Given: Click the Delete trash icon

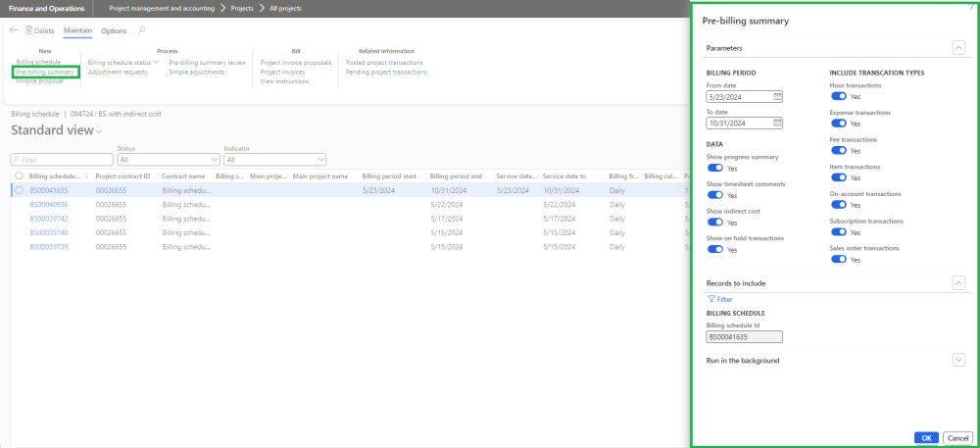Looking at the screenshot, I should tap(29, 31).
